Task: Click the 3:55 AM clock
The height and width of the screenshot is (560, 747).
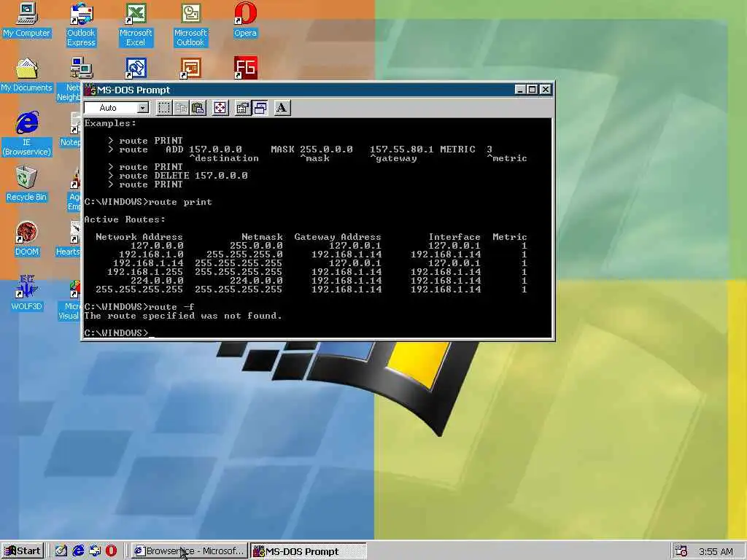Action: coord(716,551)
